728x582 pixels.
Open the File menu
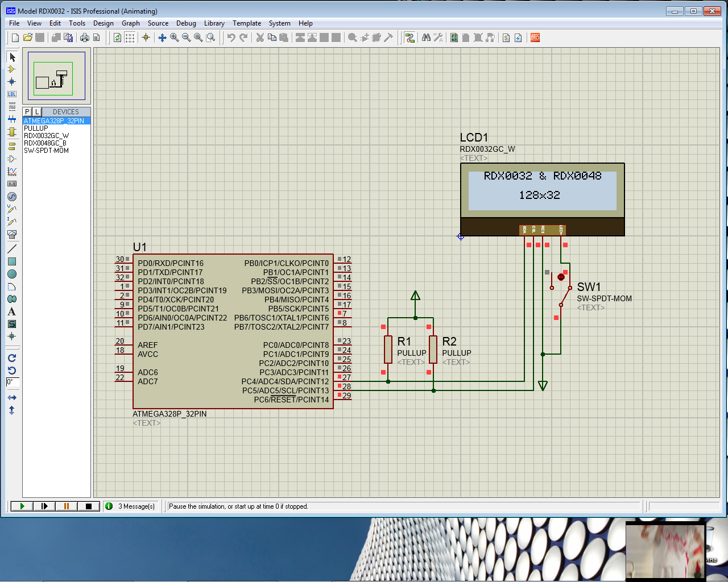[x=14, y=23]
